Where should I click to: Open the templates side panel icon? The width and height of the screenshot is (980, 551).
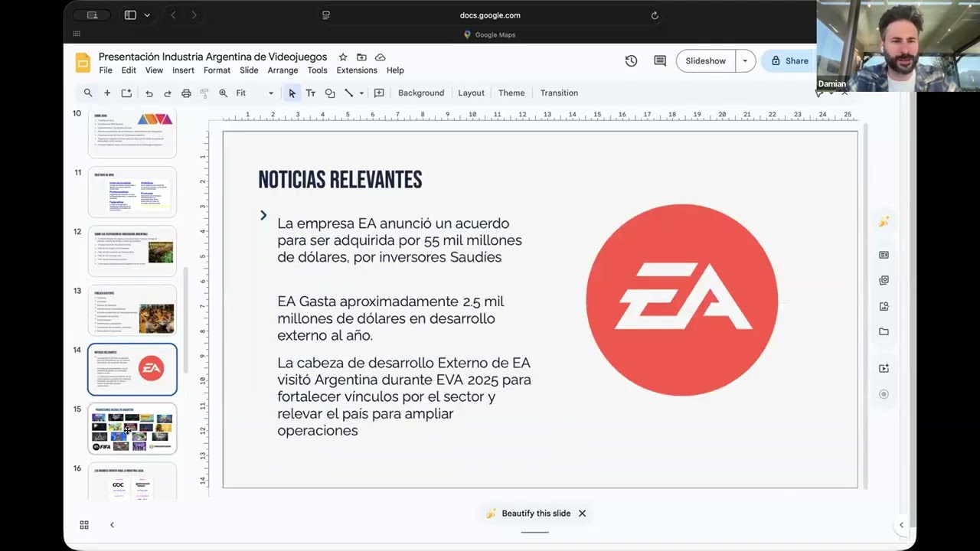[x=884, y=280]
